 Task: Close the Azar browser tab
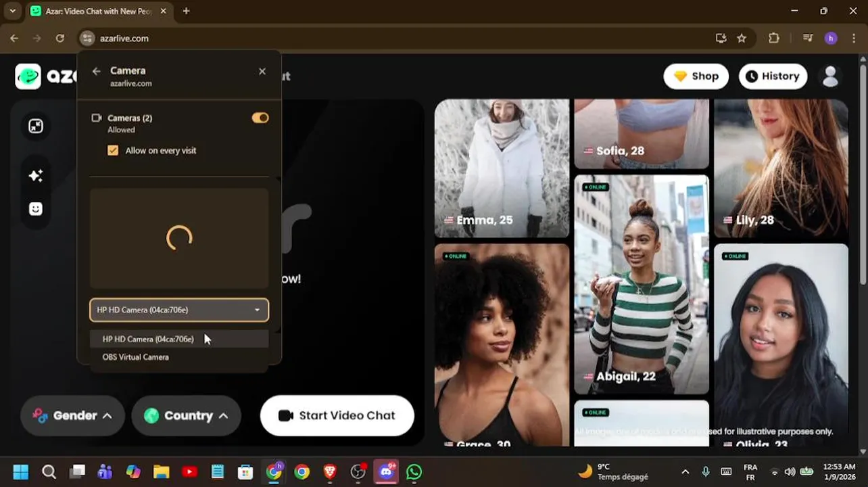(163, 11)
